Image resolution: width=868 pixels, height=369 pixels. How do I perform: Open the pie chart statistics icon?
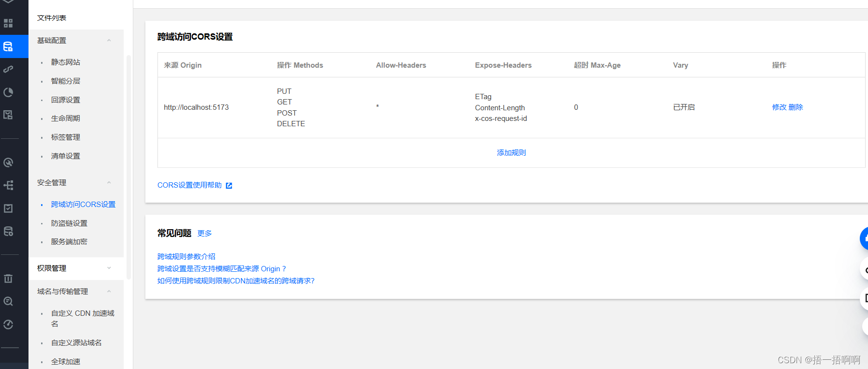8,92
